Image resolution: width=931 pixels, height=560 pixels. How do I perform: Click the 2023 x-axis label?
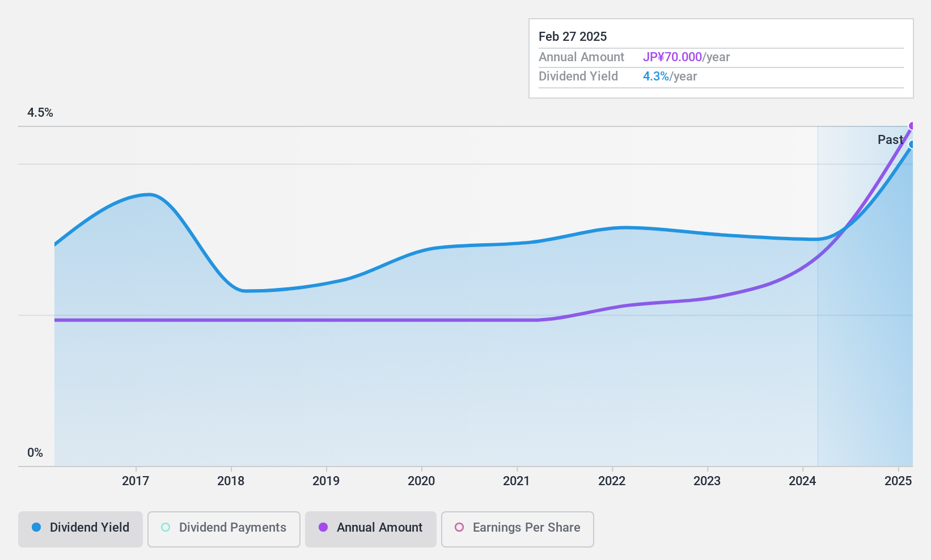[x=707, y=481]
